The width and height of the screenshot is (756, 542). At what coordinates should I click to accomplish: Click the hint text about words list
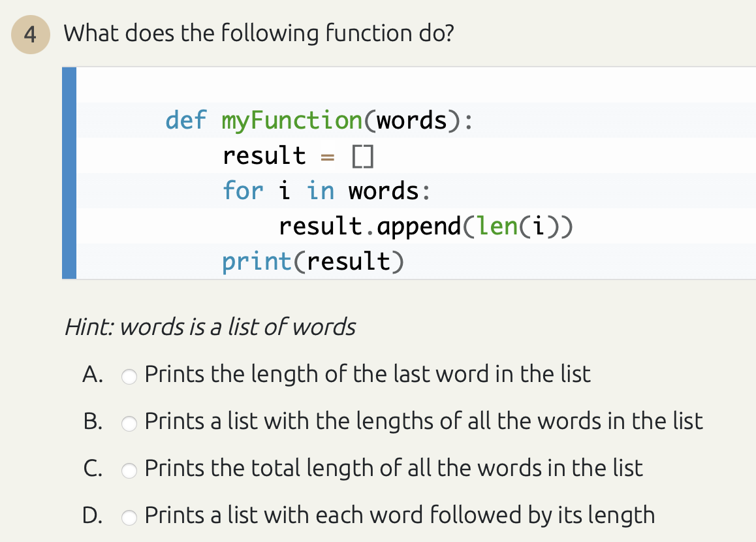(210, 327)
